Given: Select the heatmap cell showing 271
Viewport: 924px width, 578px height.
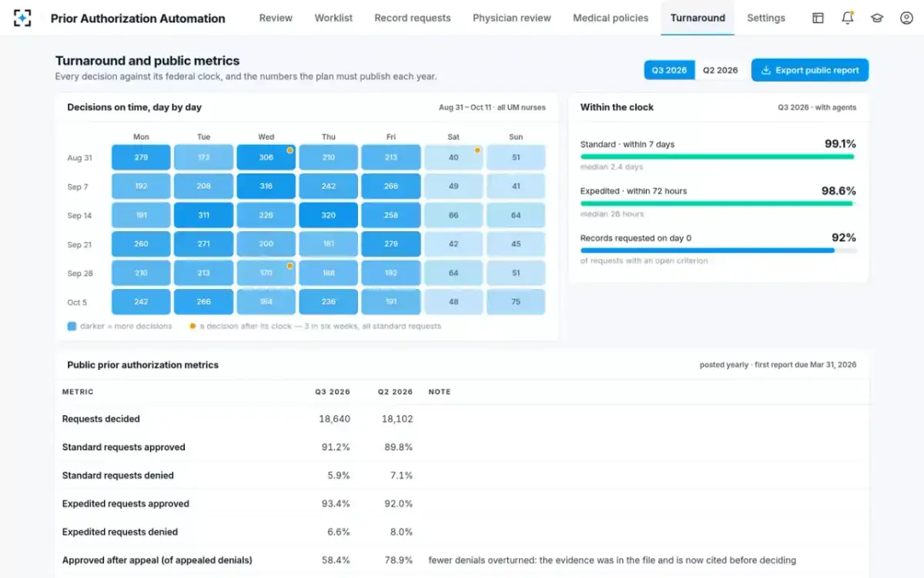Looking at the screenshot, I should [203, 244].
